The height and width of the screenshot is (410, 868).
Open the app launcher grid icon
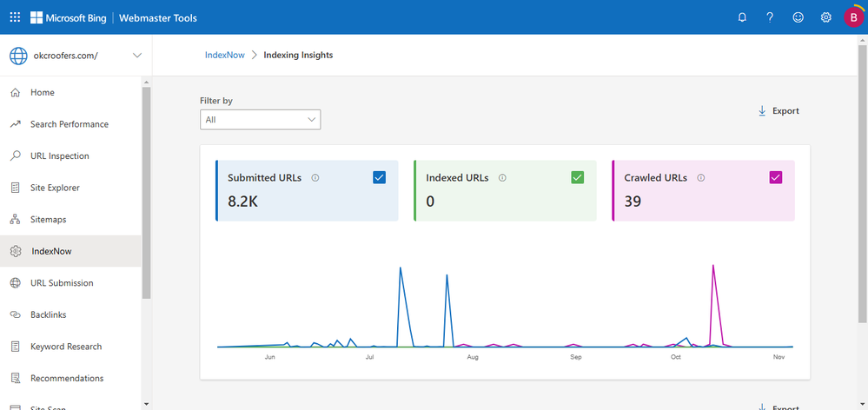(x=15, y=17)
